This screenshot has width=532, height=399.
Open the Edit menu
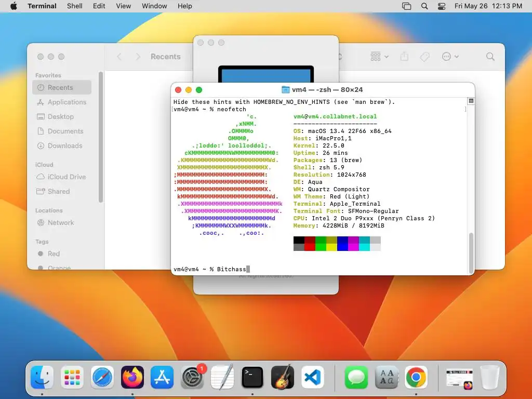(x=99, y=6)
